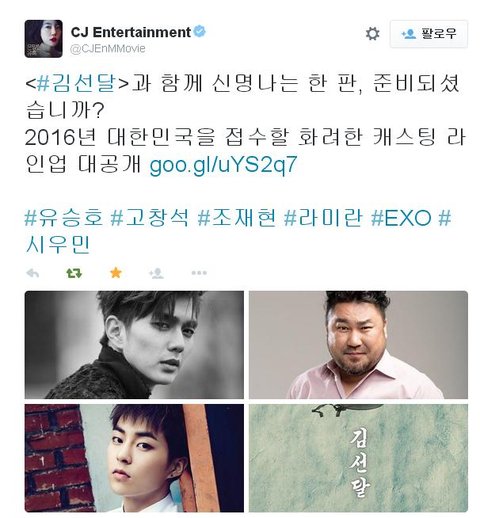Click the reply arrow icon

pos(33,273)
